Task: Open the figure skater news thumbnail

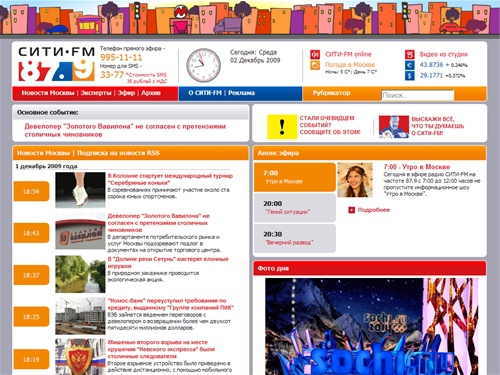Action: pos(80,190)
